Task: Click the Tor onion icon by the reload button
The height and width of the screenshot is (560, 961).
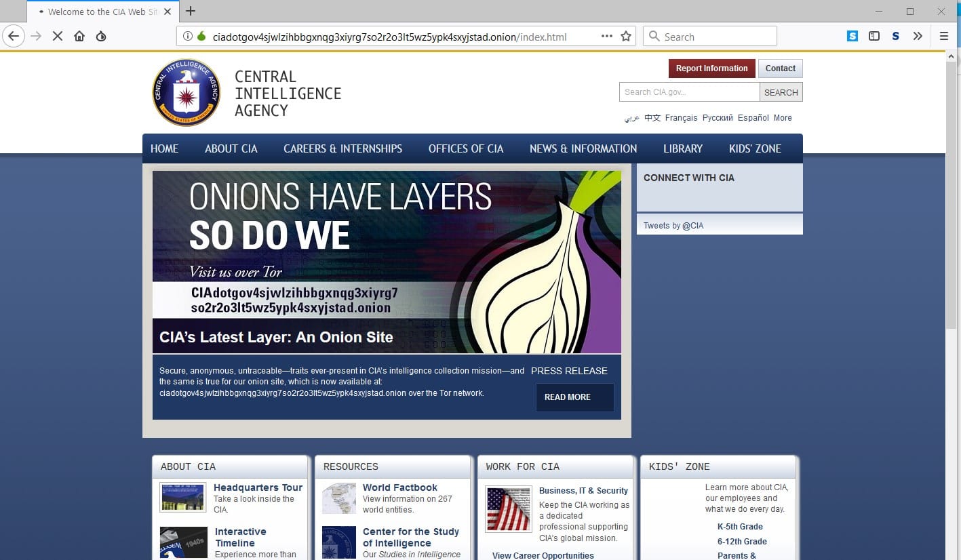Action: (101, 37)
